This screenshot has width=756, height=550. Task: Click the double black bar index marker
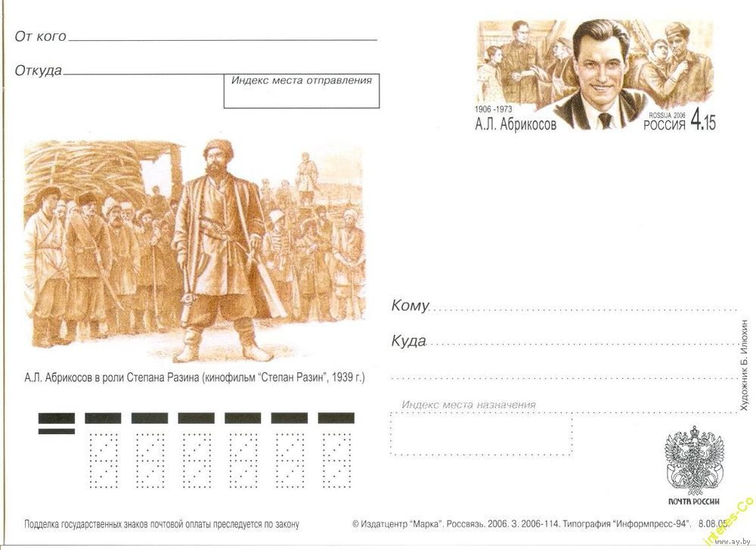click(57, 424)
